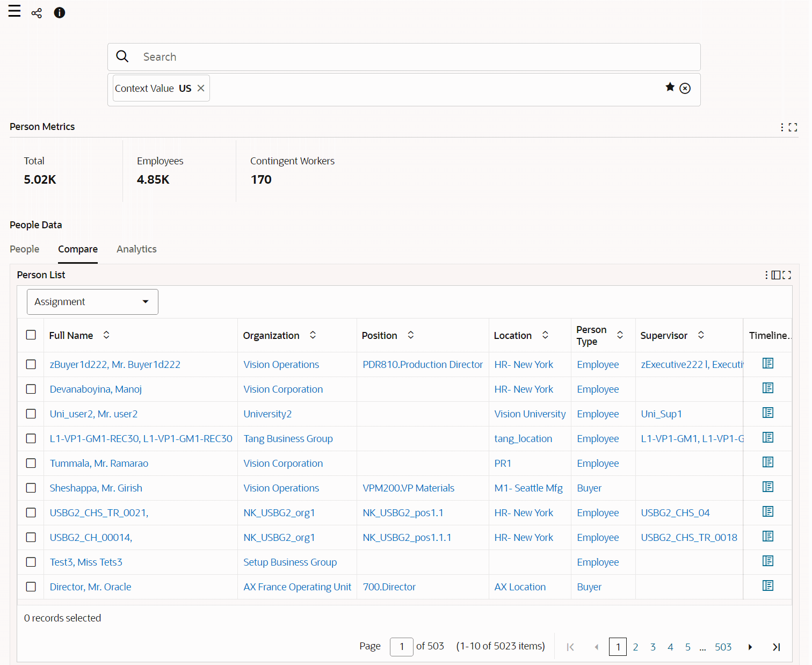The height and width of the screenshot is (665, 812).
Task: Sort by Location column
Action: (545, 335)
